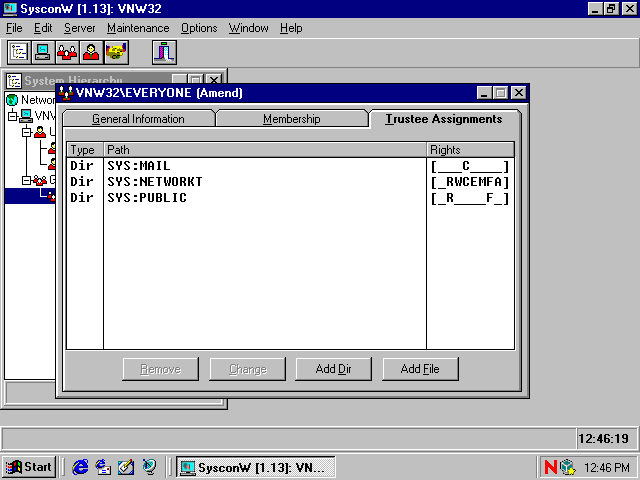Click the exit door toolbar icon
Viewport: 640px width, 480px height.
164,52
